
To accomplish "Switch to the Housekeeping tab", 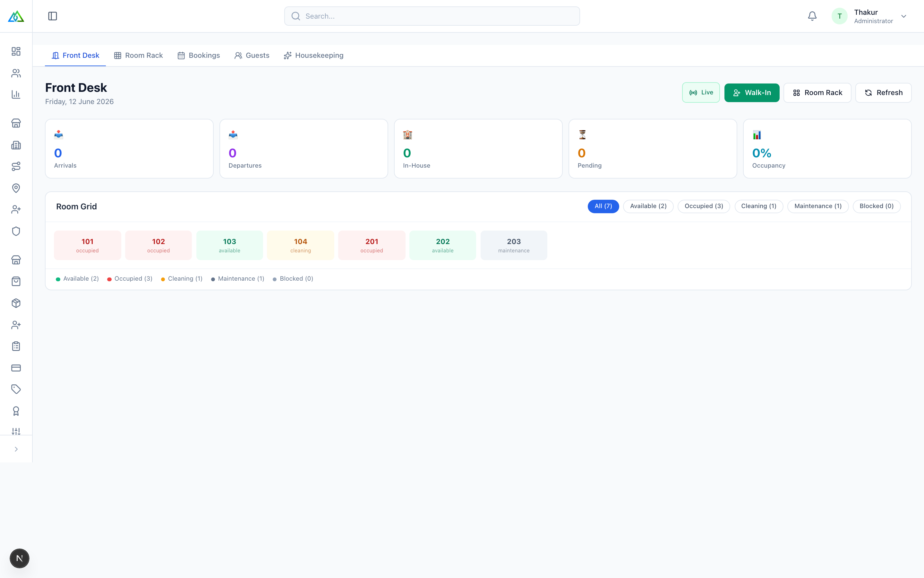I will (313, 56).
